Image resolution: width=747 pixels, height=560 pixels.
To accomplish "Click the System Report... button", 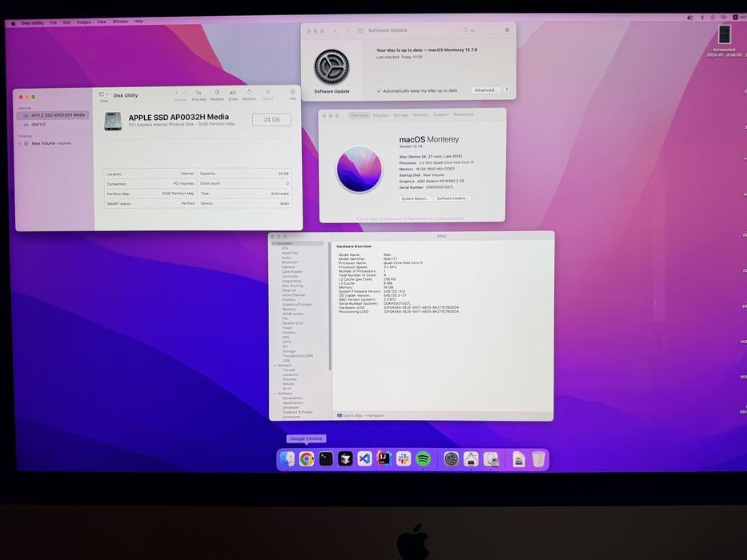I will tap(415, 198).
